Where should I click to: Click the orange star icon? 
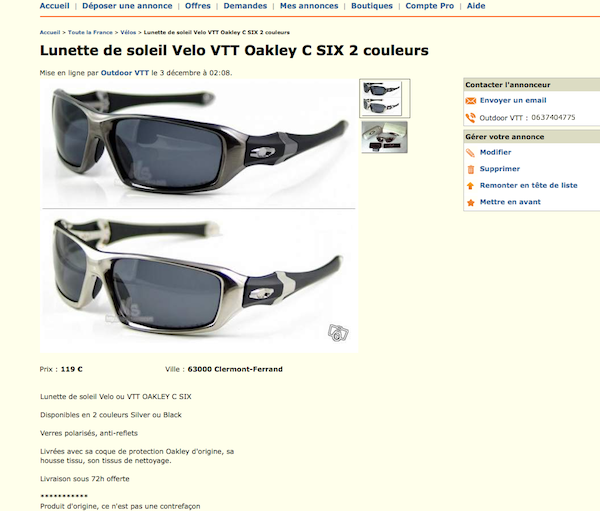(471, 202)
